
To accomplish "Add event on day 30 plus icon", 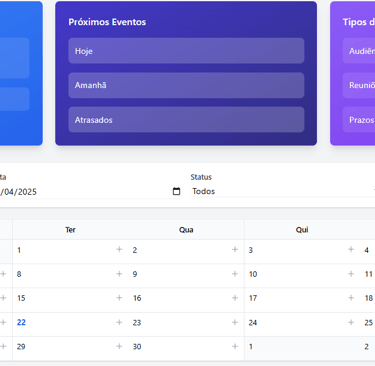I will tap(235, 346).
